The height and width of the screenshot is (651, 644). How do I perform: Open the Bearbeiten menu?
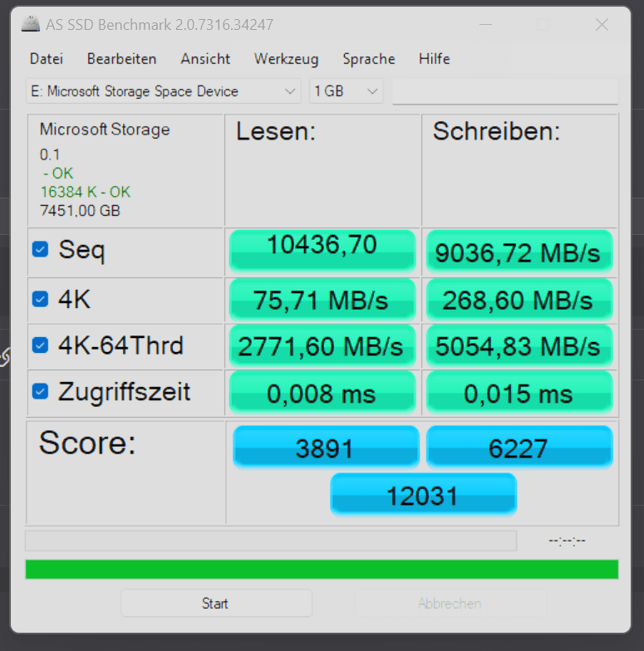pyautogui.click(x=121, y=59)
